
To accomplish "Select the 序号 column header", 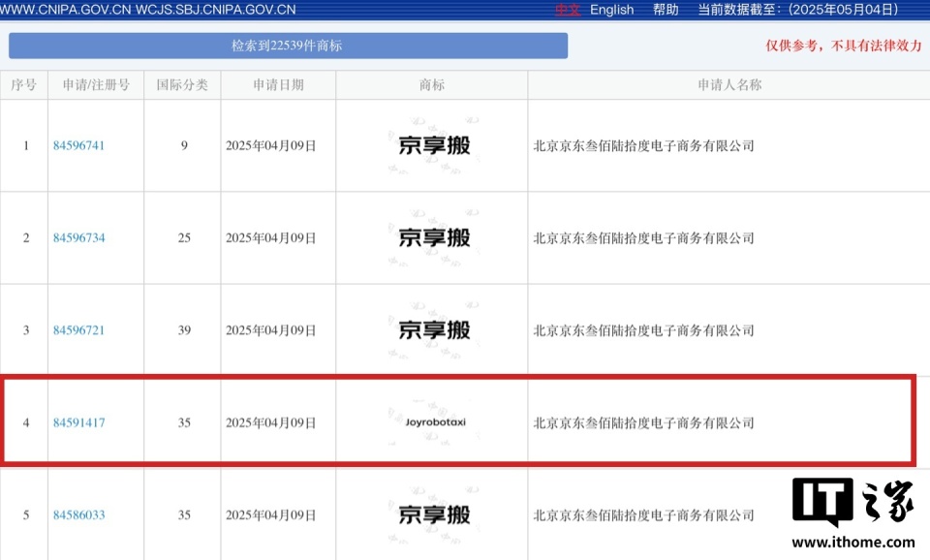I will coord(23,85).
